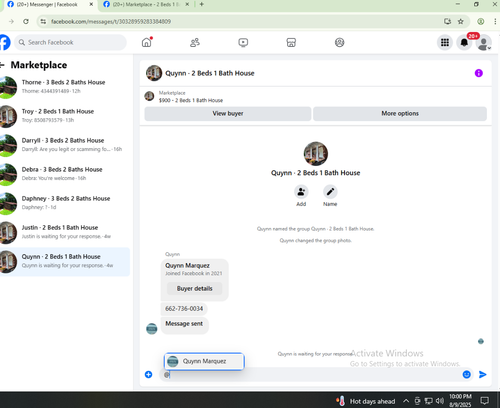Viewport: 500px width, 408px height.
Task: Open the Groups icon in top navigation
Action: [x=339, y=42]
